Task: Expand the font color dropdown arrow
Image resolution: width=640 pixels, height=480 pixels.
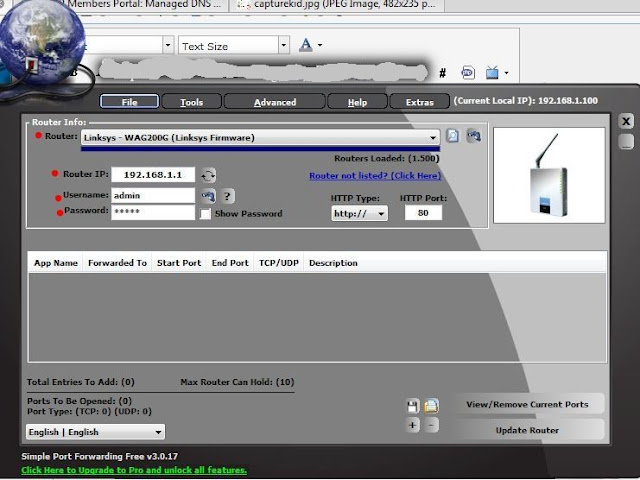Action: tap(320, 45)
